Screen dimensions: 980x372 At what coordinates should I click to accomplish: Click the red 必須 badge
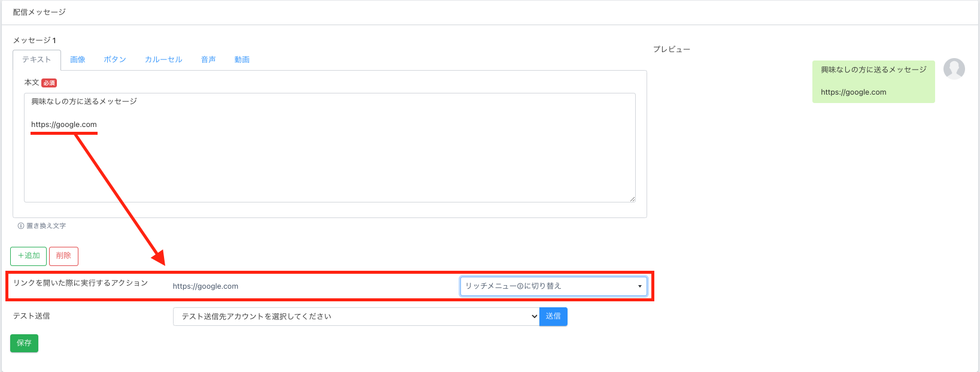pyautogui.click(x=49, y=83)
